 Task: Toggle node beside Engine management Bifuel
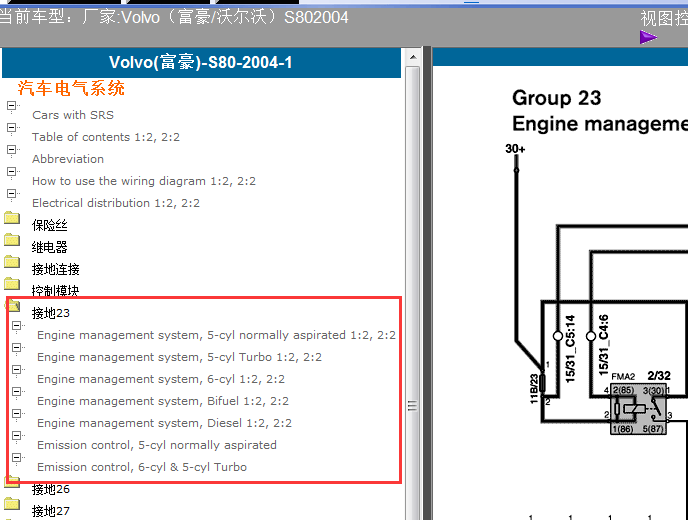[x=17, y=391]
